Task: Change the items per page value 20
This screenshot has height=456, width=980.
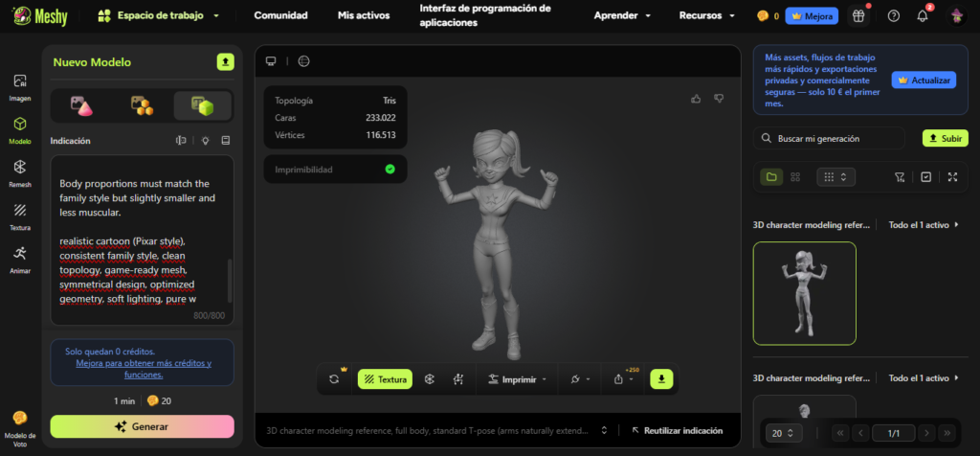Action: coord(784,433)
